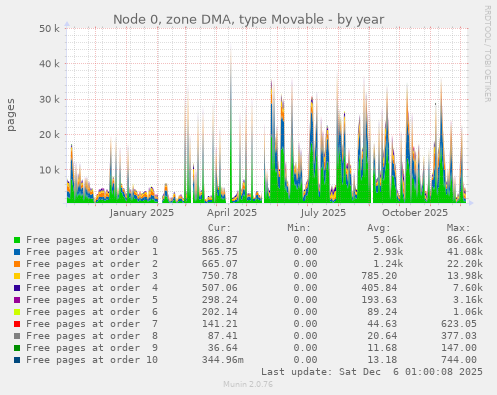The height and width of the screenshot is (395, 497).
Task: Click the gray swatch for order 8
Action: point(17,336)
